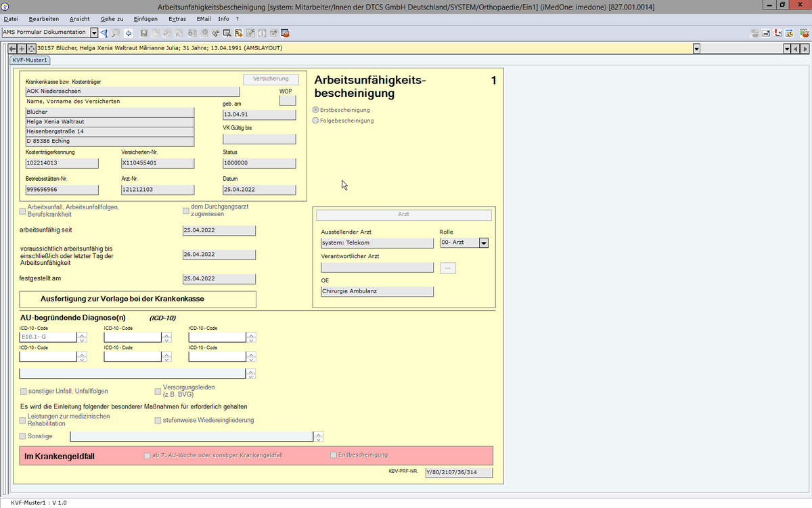Click the grayed-out X delete toolbar icon
The height and width of the screenshot is (508, 812).
[x=178, y=33]
